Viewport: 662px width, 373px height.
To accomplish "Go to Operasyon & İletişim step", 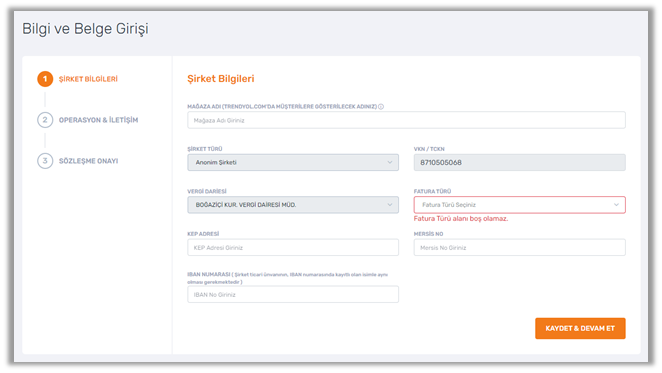I will click(98, 120).
